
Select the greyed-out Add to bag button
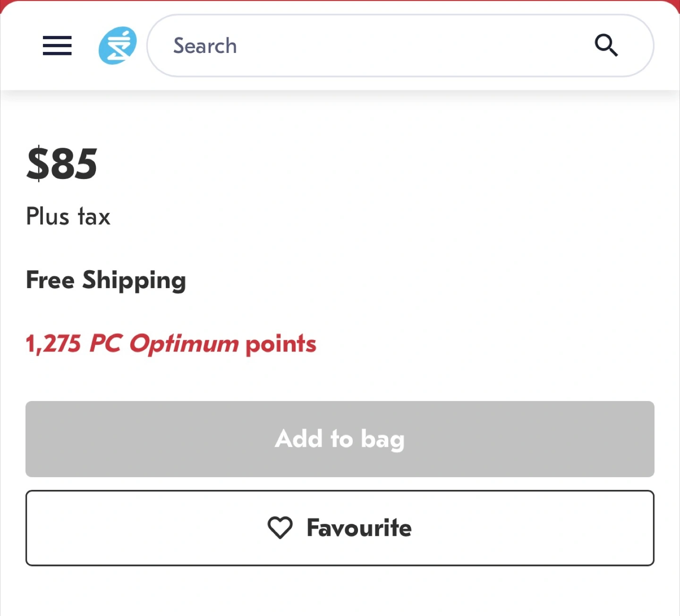[340, 439]
